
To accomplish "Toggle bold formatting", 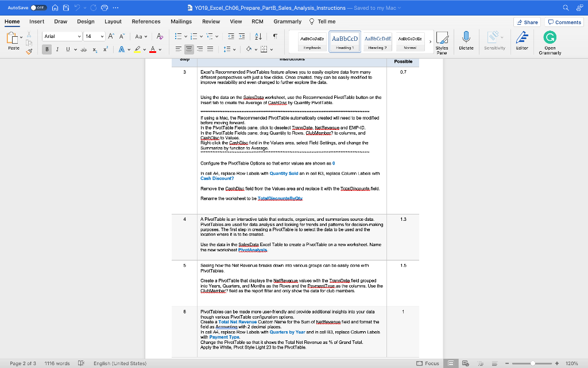I will [x=45, y=49].
